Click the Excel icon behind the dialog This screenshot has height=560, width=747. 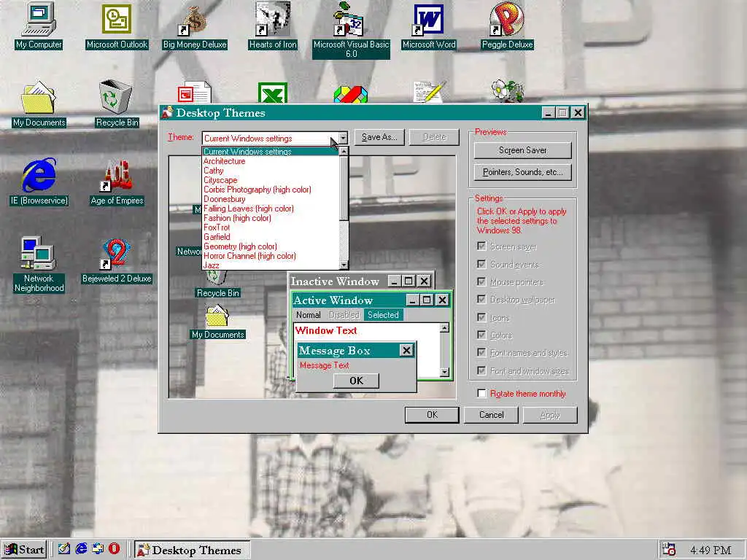(273, 93)
